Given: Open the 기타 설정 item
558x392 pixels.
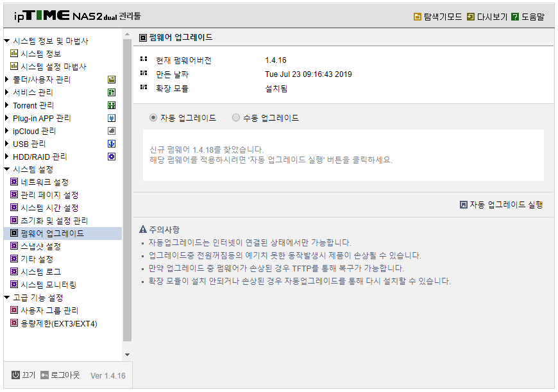Looking at the screenshot, I should 37,259.
